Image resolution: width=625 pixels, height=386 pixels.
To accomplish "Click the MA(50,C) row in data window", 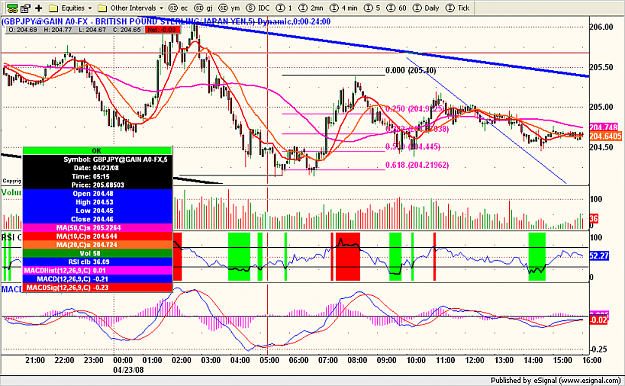I will tap(97, 228).
